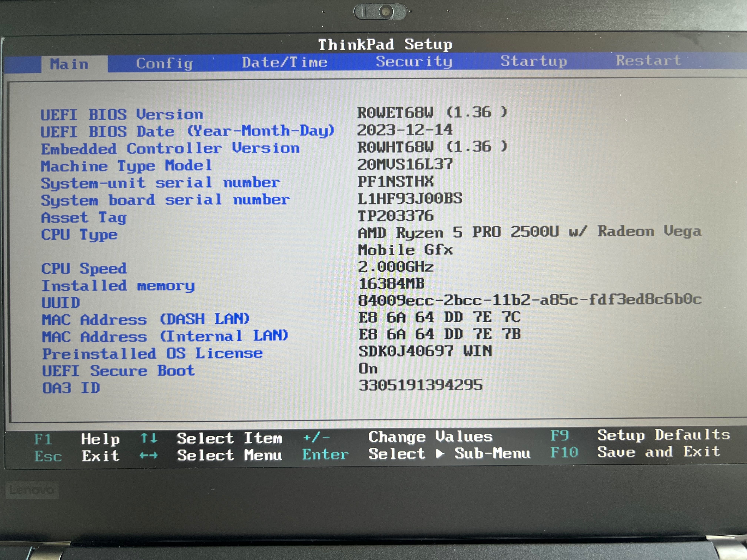Select Embedded Controller Version label
The image size is (747, 560).
[170, 149]
